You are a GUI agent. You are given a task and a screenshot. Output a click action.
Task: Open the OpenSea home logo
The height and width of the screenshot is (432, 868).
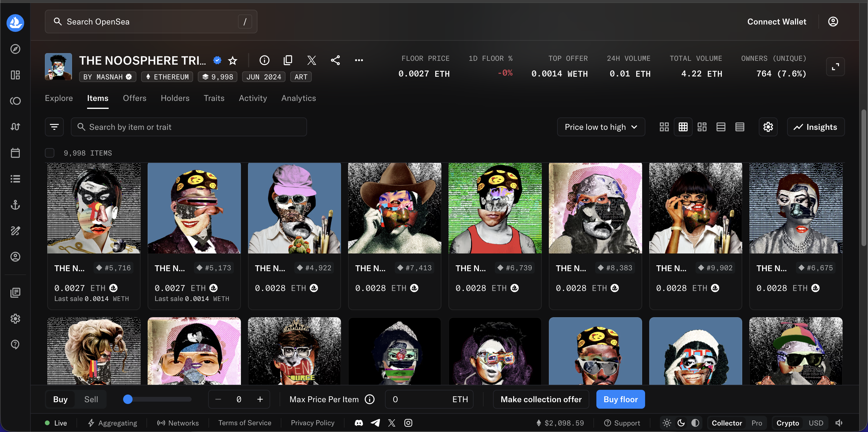pos(15,23)
